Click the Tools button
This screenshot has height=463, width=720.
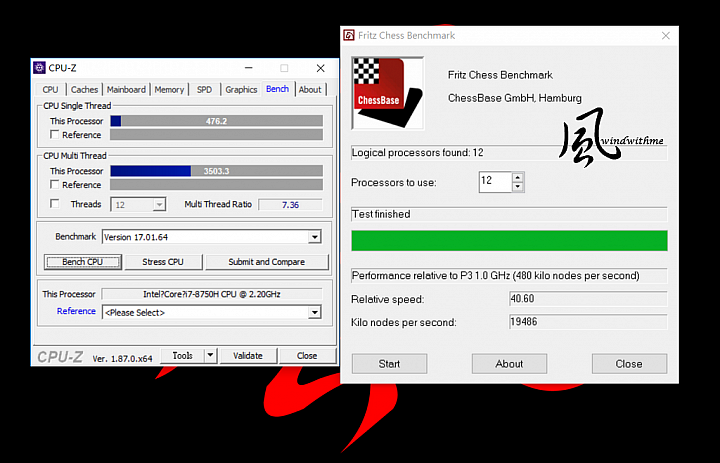click(182, 356)
